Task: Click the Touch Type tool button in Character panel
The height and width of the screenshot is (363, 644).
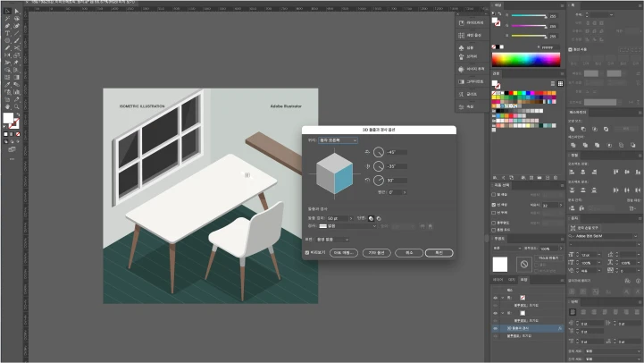Action: pos(585,228)
